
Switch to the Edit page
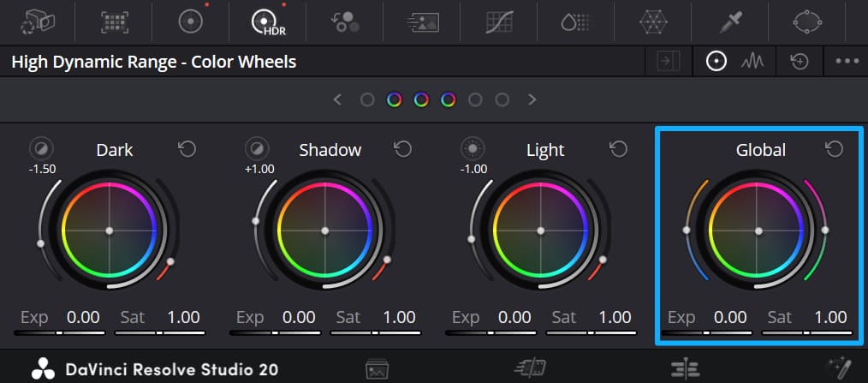686,368
